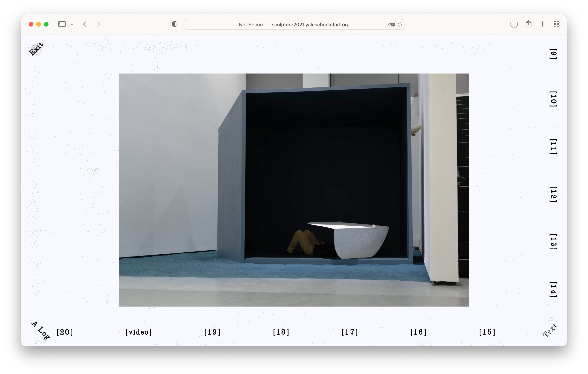Screen dimensions: 588x374
Task: Open a new tab
Action: click(542, 24)
